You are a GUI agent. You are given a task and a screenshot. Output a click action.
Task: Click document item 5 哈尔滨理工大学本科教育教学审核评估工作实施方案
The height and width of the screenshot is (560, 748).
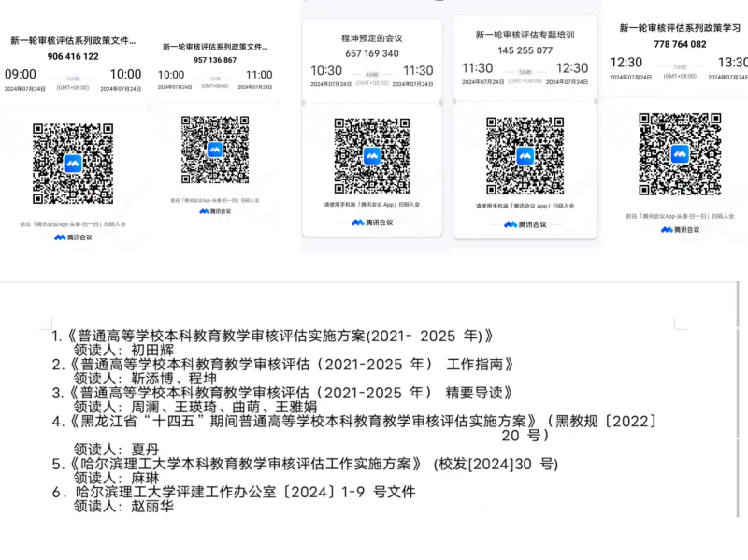(243, 463)
